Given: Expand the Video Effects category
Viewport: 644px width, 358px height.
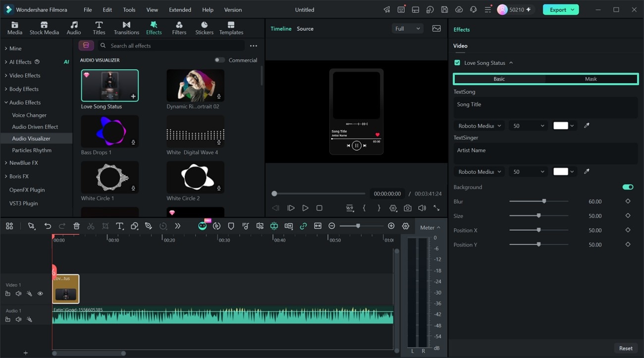Looking at the screenshot, I should (25, 75).
